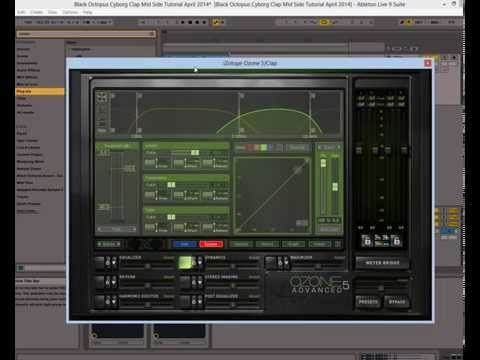Open the Help menu in Ableton
The image size is (480, 360).
[x=87, y=12]
